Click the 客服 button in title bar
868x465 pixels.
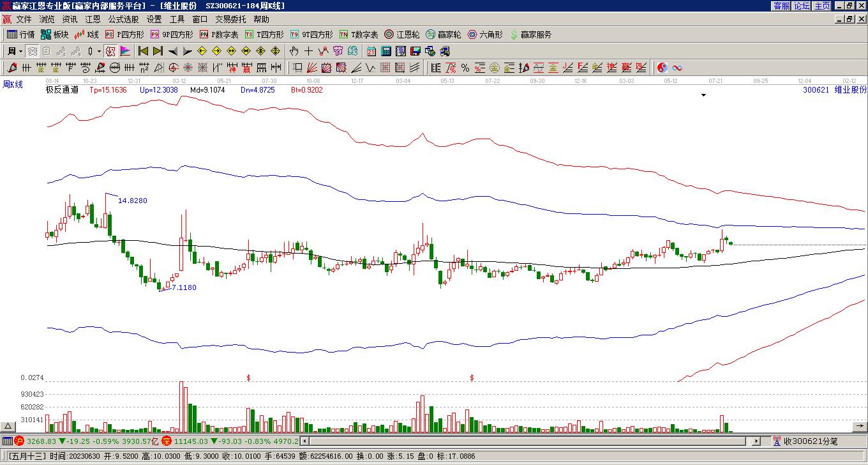(781, 6)
